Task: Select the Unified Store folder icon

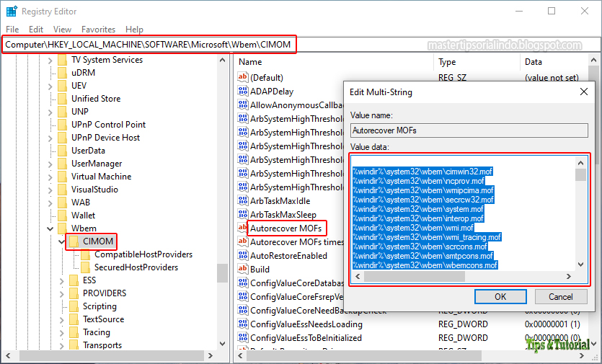Action: [62, 99]
